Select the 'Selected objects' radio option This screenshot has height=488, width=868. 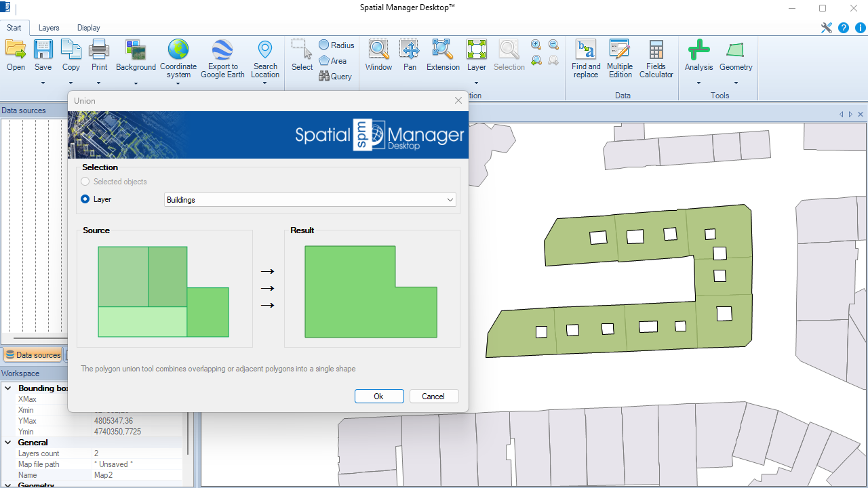click(x=85, y=182)
